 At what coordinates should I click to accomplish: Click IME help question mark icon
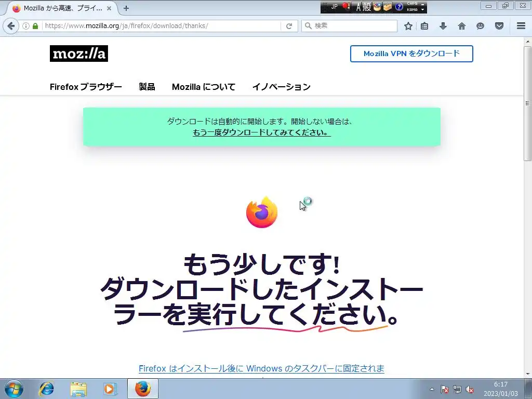399,7
